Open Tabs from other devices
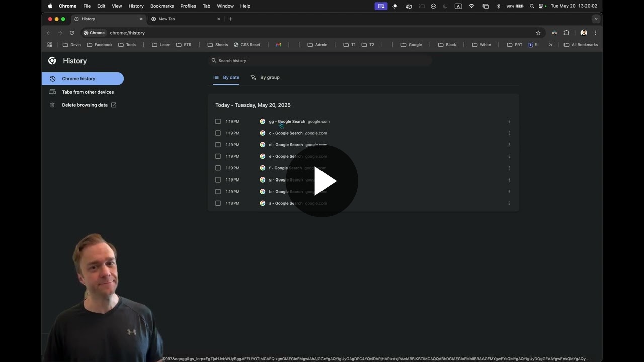 pos(88,92)
